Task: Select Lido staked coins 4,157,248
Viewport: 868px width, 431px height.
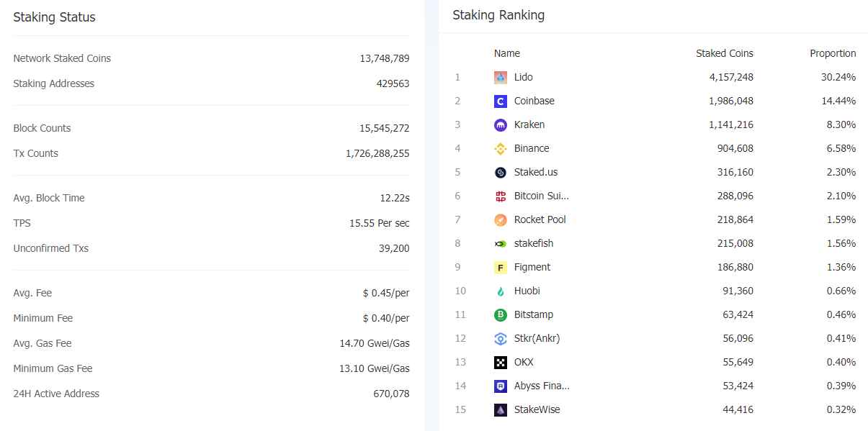Action: pos(731,77)
